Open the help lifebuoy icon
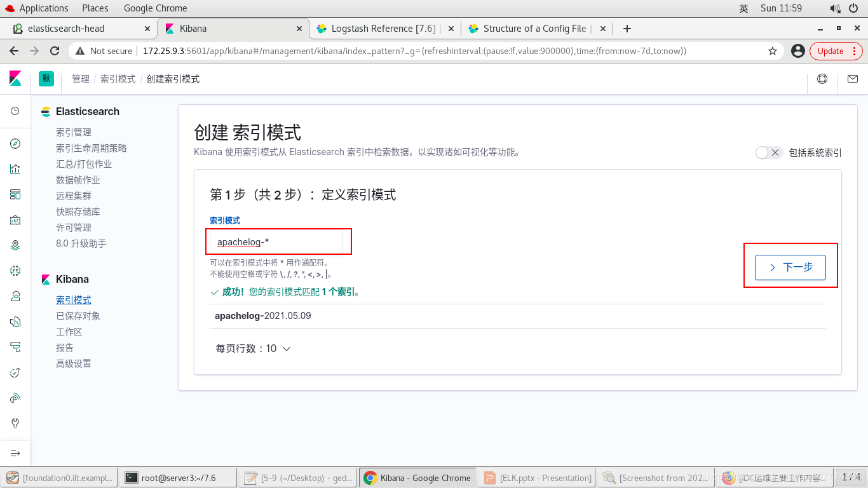The image size is (868, 488). [822, 79]
